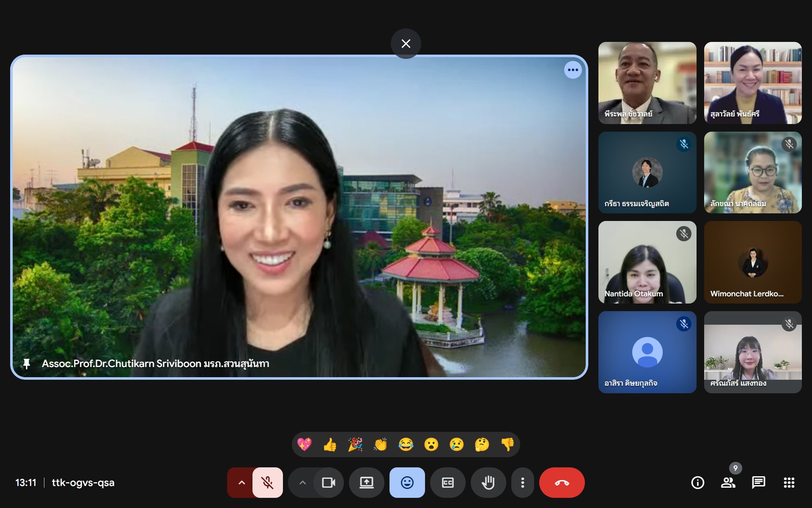Send the clapping hands reaction
The height and width of the screenshot is (508, 812).
(x=380, y=444)
